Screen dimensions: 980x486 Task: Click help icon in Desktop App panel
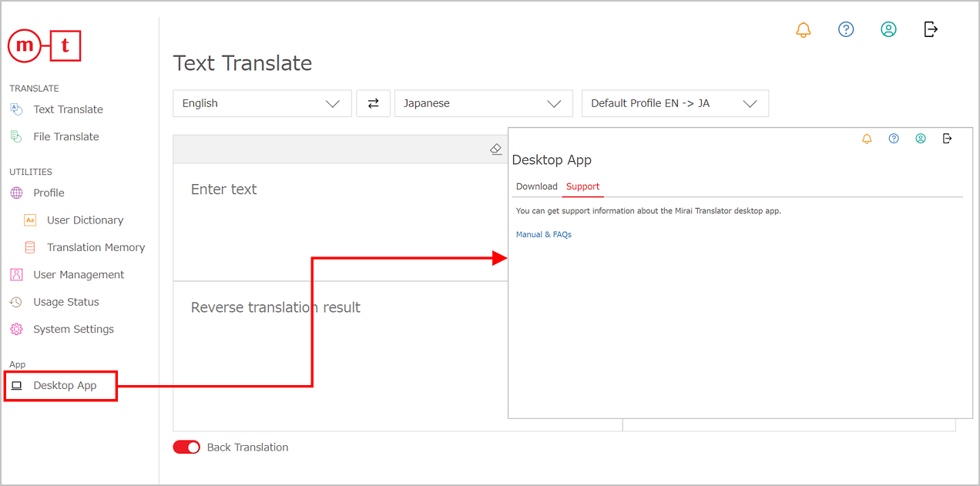[894, 139]
